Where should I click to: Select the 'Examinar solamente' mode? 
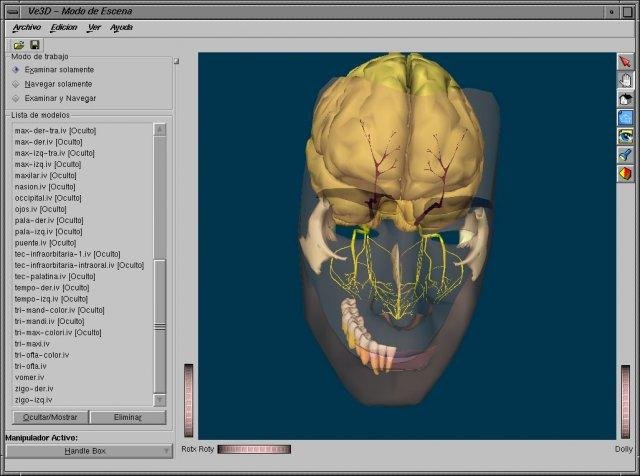coord(58,70)
